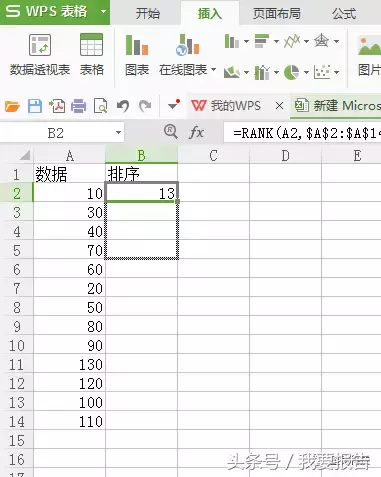
Task: Click the formula bar with RANK formula
Action: pyautogui.click(x=302, y=133)
